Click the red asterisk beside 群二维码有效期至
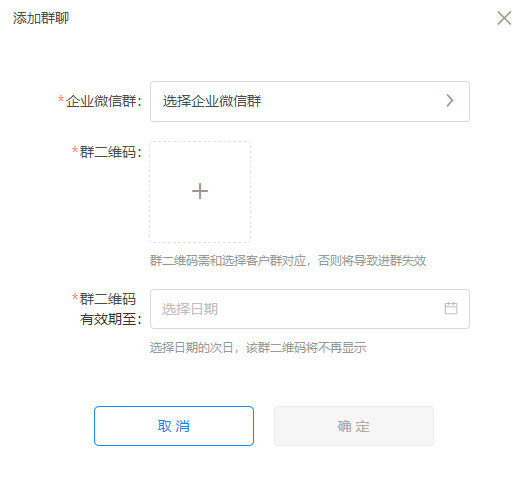The width and height of the screenshot is (527, 490). (x=75, y=297)
